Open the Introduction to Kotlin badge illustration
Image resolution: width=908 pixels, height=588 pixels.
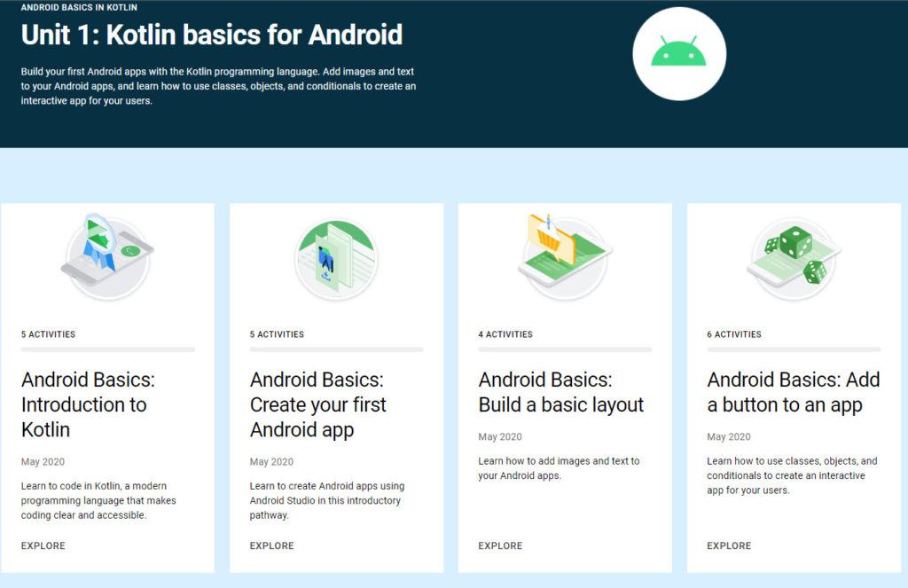pyautogui.click(x=107, y=256)
